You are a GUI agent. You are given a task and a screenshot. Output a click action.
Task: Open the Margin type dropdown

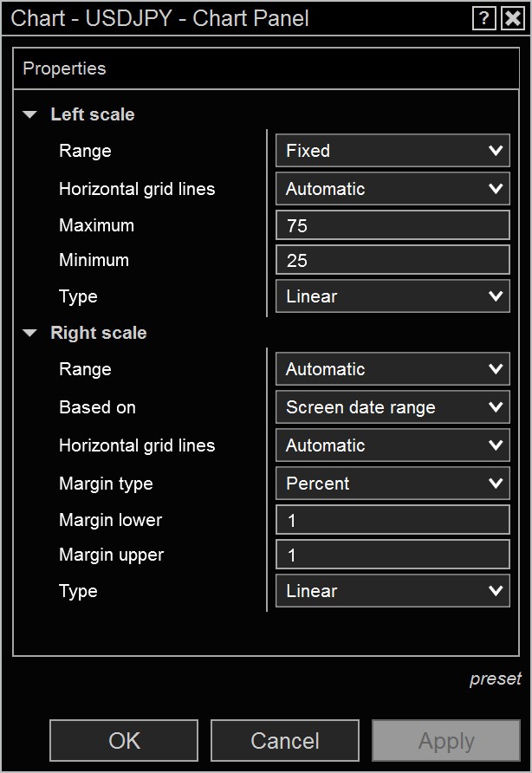pos(393,484)
